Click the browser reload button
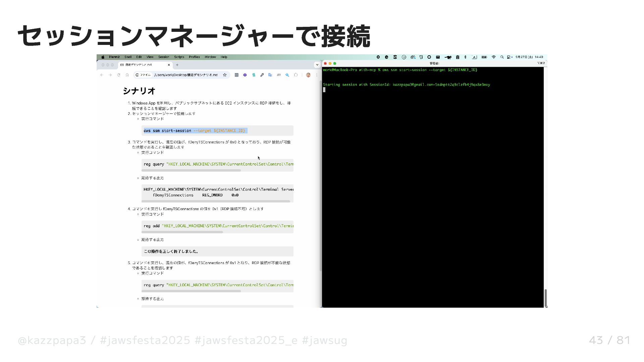The image size is (644, 362). pyautogui.click(x=119, y=75)
